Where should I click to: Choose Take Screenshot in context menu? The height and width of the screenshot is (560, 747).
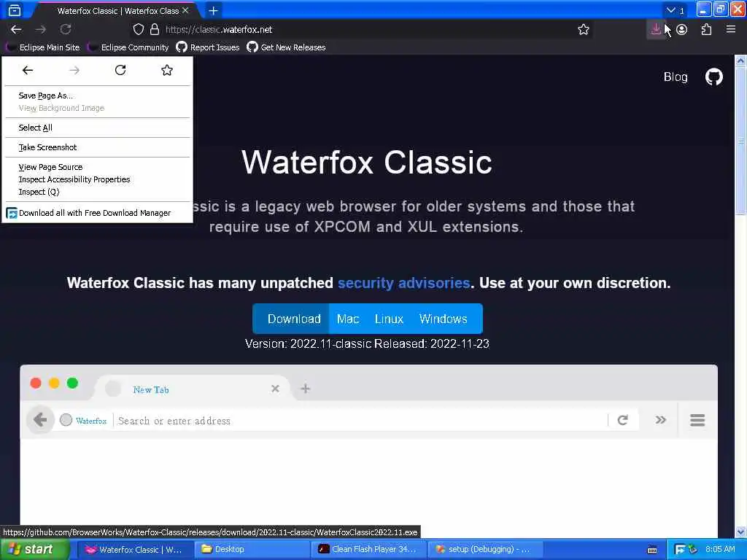click(x=97, y=147)
